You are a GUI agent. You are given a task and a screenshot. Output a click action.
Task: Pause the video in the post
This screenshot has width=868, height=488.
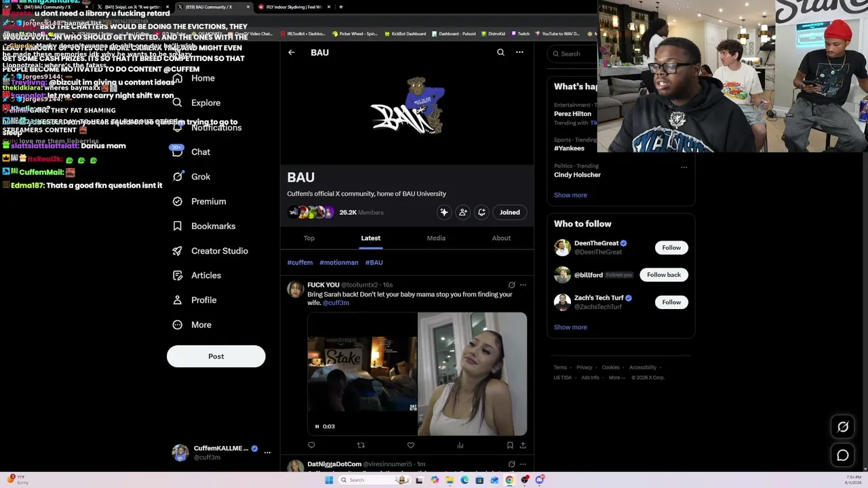pos(317,426)
